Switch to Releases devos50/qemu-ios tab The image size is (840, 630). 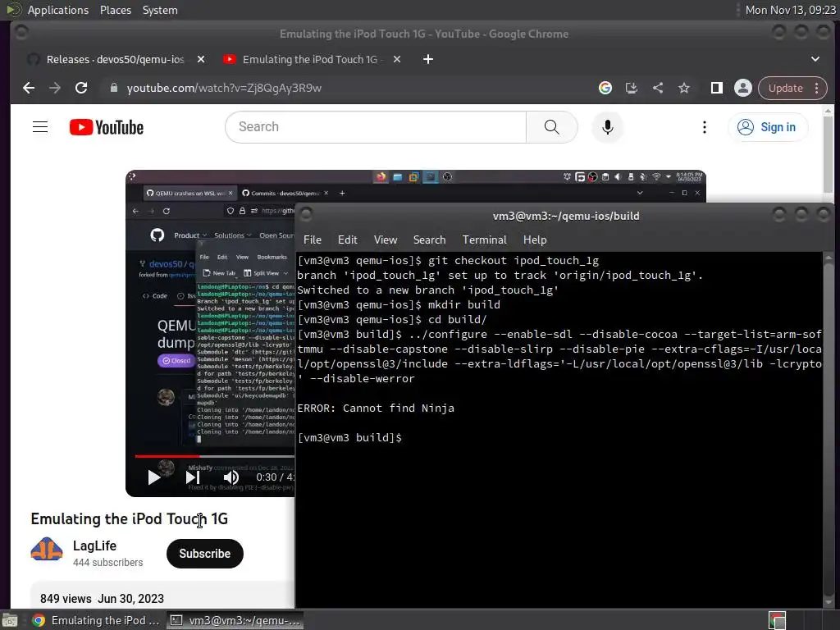115,59
